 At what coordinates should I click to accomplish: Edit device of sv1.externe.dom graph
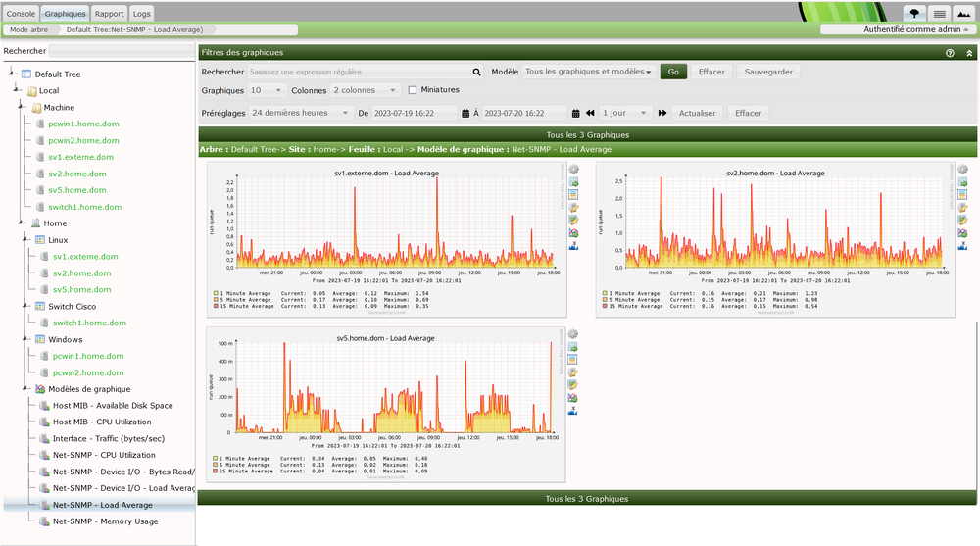coord(573,208)
